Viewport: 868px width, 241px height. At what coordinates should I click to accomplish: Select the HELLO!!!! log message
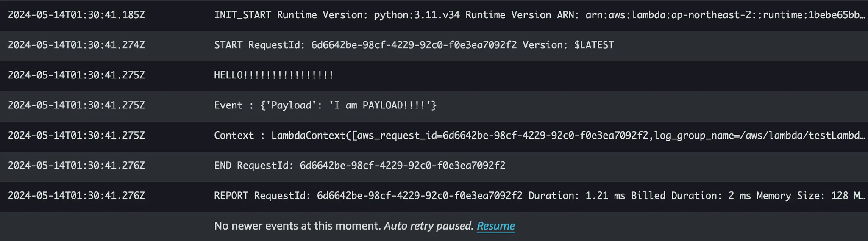pyautogui.click(x=273, y=75)
